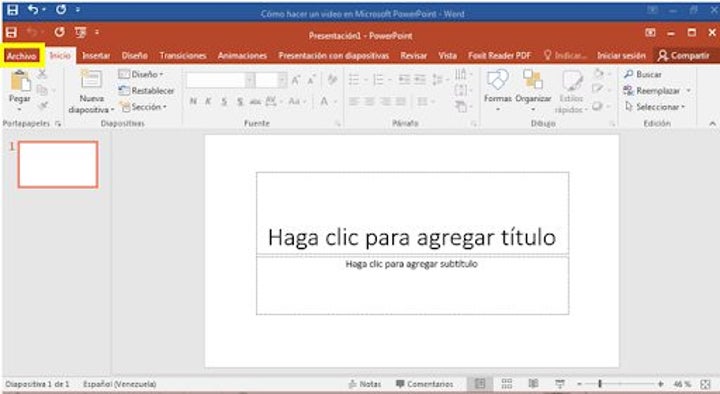Image resolution: width=720 pixels, height=394 pixels.
Task: Click the font color A icon
Action: (x=324, y=101)
